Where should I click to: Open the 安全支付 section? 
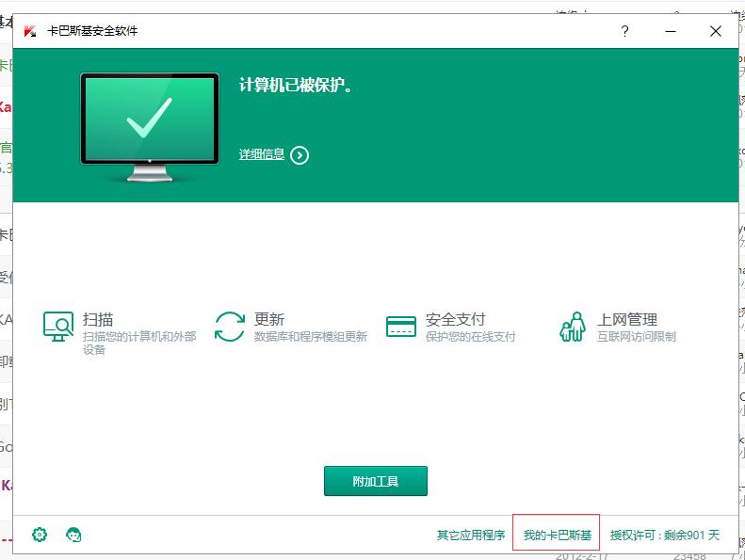click(x=455, y=319)
